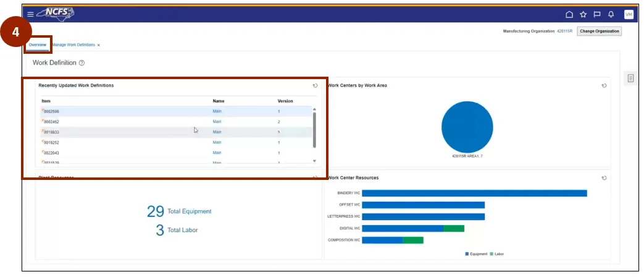Open Main link for item 0002598
The image size is (644, 277).
pos(217,111)
